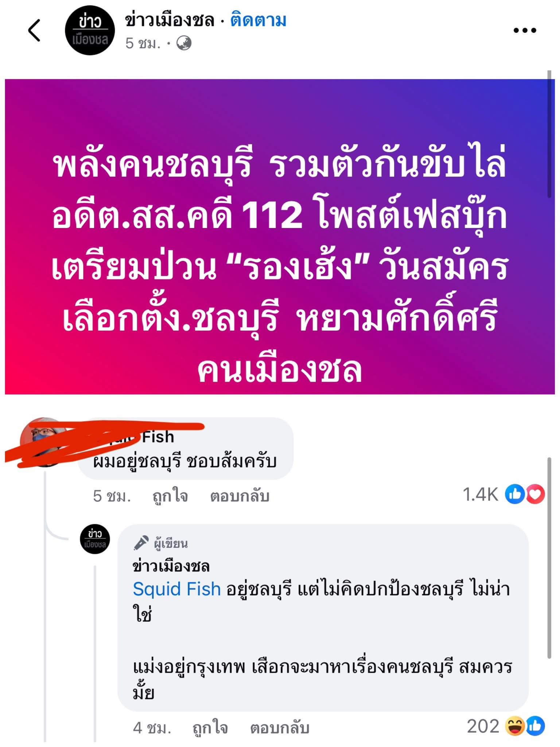Follow the page via ติดตาม

point(258,20)
